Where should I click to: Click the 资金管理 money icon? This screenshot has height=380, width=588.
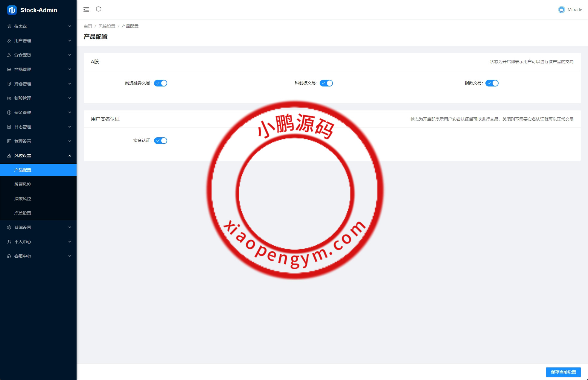tap(9, 113)
